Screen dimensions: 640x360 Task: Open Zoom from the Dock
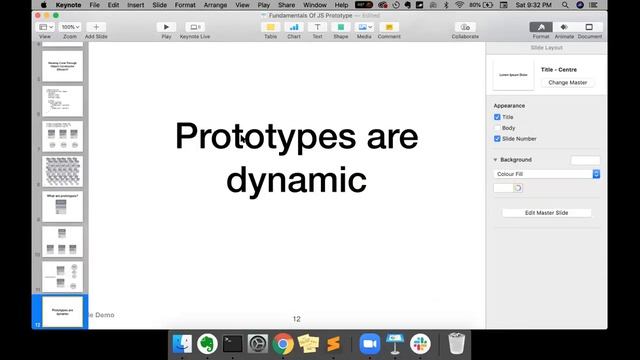click(x=370, y=344)
